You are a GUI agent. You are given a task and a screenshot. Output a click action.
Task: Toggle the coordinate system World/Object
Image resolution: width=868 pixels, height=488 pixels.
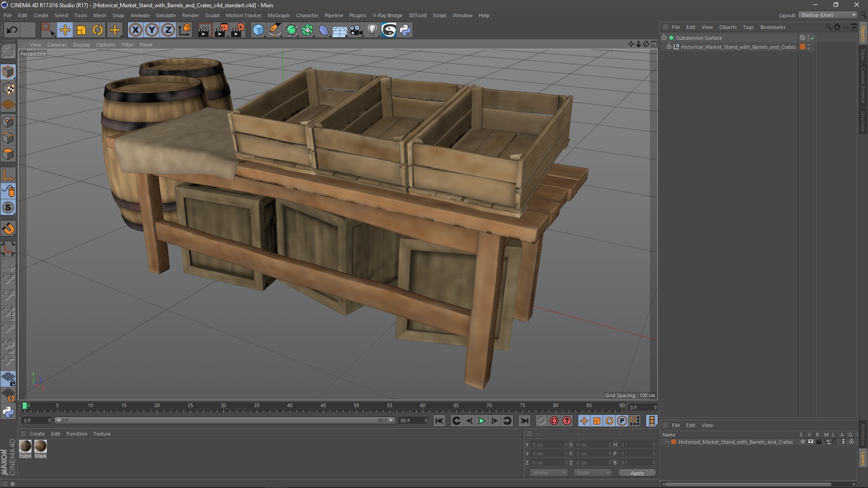184,30
